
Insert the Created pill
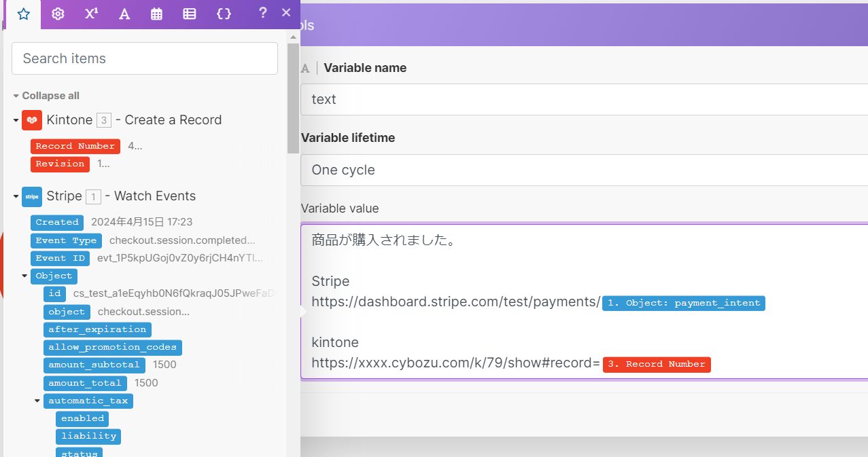point(57,222)
